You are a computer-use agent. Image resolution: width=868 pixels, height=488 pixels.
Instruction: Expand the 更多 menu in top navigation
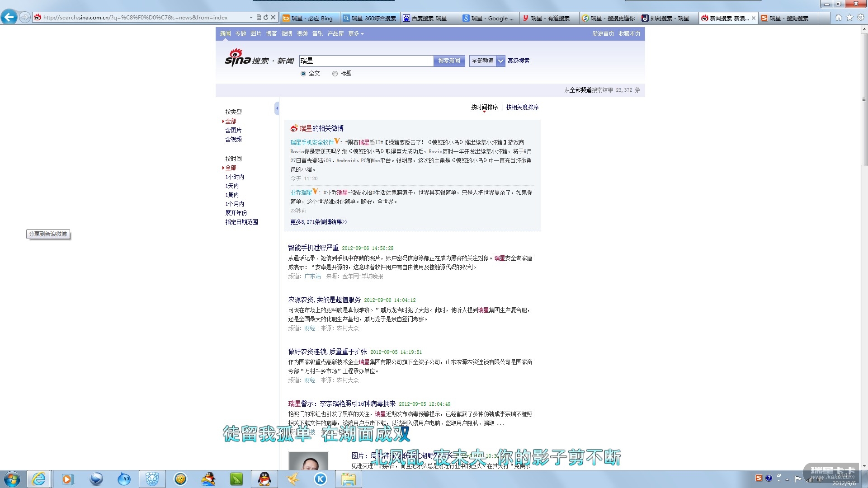(356, 34)
